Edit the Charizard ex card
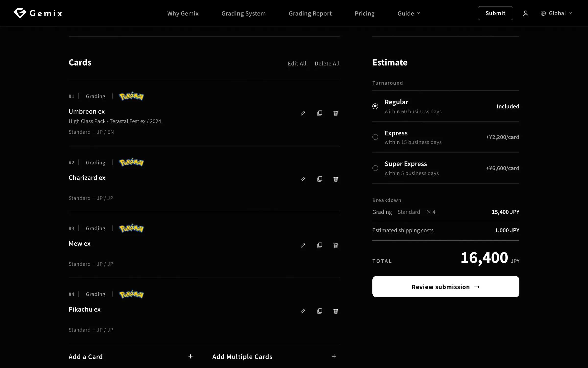Viewport: 588px width, 368px height. [303, 179]
